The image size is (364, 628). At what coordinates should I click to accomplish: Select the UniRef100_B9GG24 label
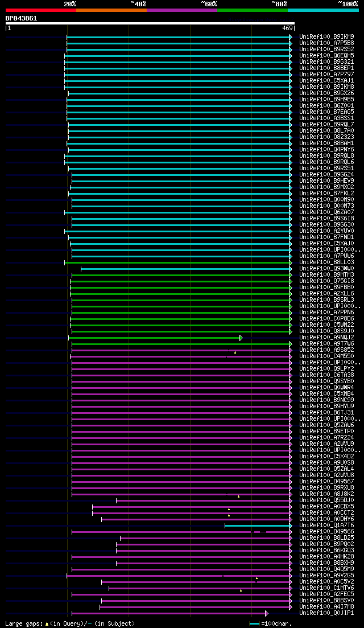pyautogui.click(x=326, y=175)
